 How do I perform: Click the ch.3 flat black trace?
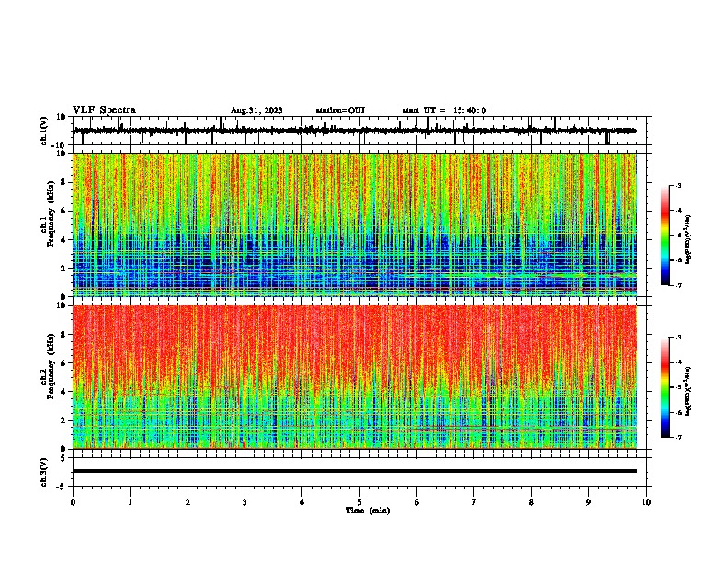pyautogui.click(x=355, y=471)
